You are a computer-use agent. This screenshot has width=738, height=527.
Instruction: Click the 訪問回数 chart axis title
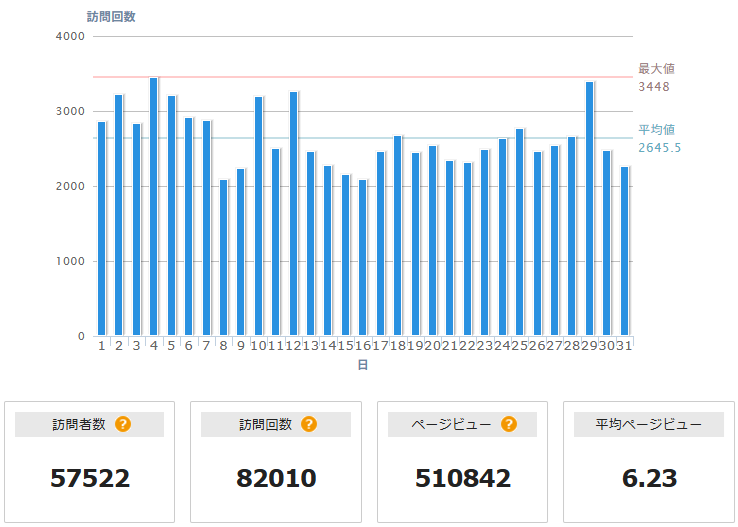111,17
